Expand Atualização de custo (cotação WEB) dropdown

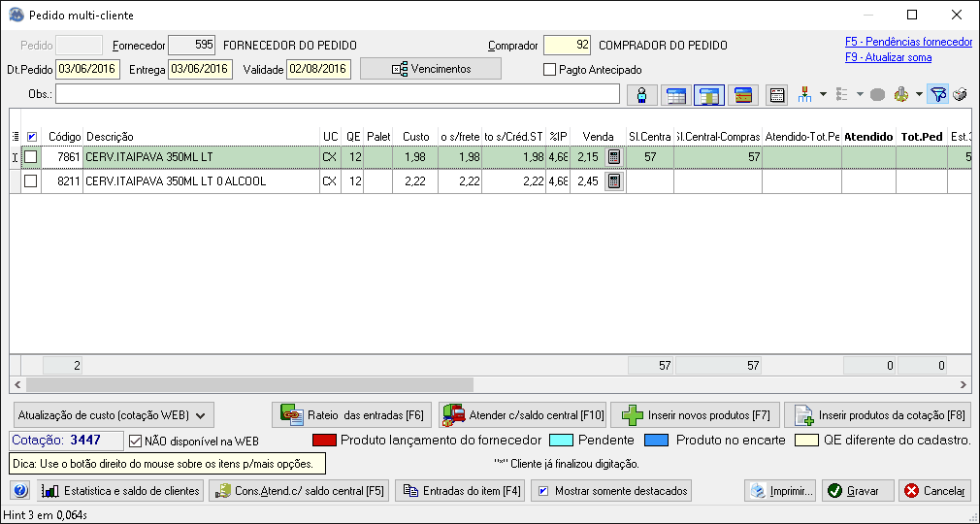tap(114, 414)
